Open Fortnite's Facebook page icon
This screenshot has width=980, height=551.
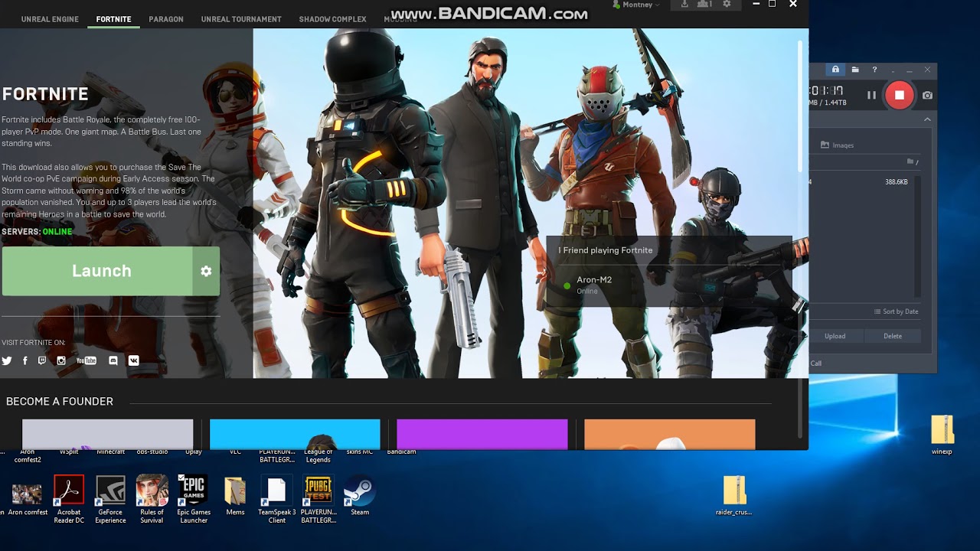(24, 360)
